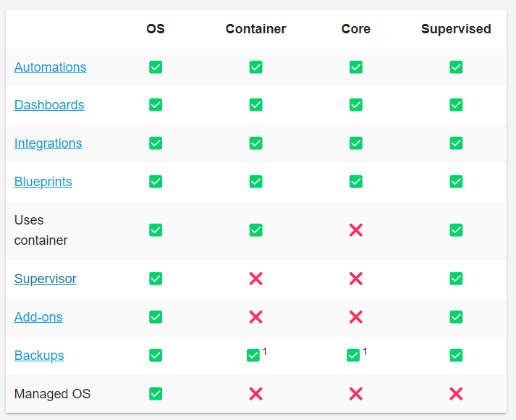
Task: Click the green check for Container Backups
Action: coord(253,356)
